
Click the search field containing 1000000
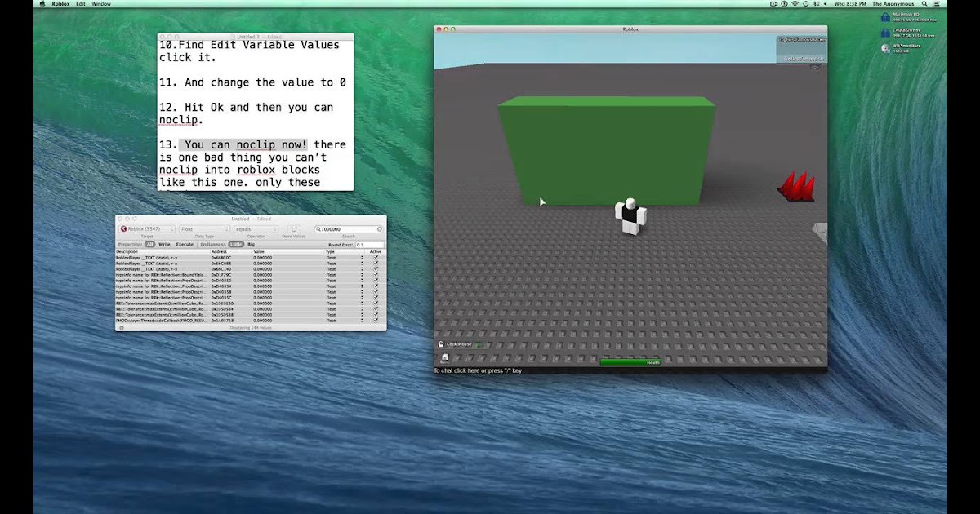tap(348, 229)
